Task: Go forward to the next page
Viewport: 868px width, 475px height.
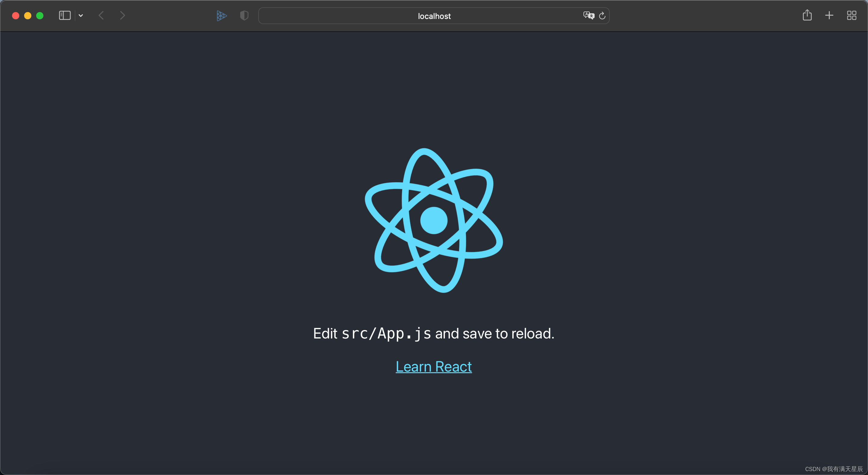Action: click(123, 15)
